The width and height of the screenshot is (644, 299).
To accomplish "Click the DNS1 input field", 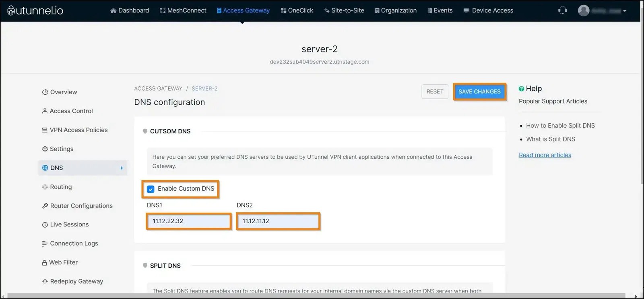I will (189, 221).
